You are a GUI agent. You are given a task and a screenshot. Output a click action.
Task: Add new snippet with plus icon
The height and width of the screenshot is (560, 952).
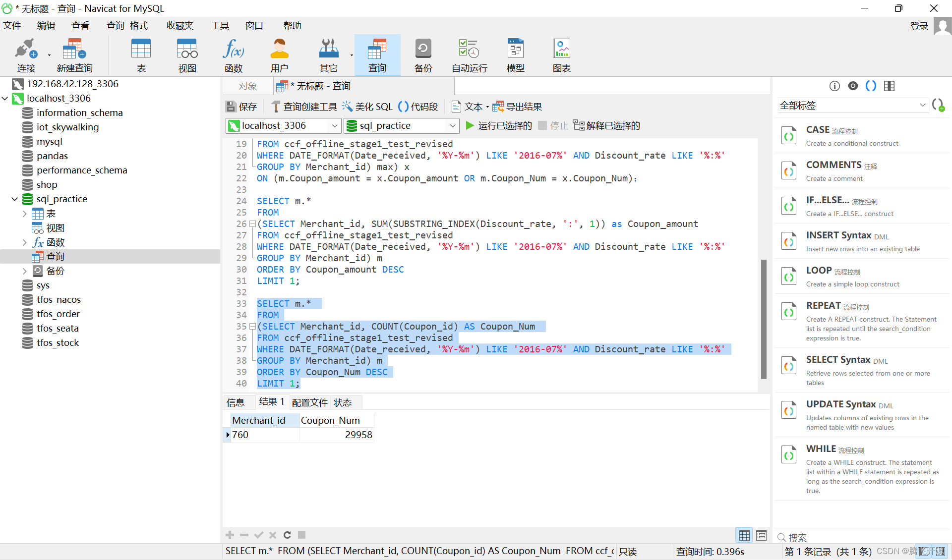(938, 105)
